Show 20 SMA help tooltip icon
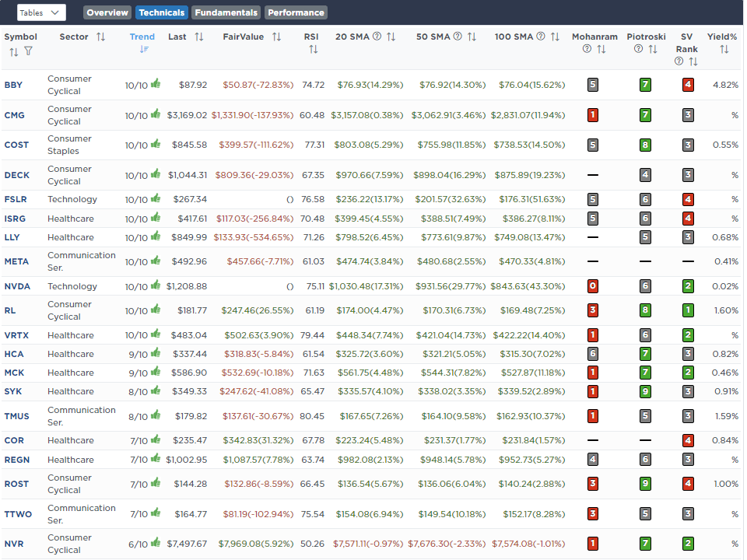Viewport: 747px width, 560px height. [377, 37]
